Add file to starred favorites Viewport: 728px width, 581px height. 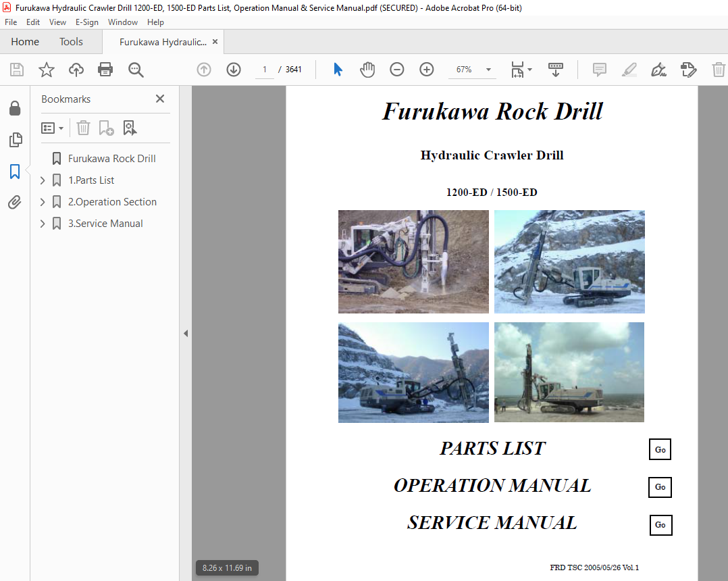[47, 70]
